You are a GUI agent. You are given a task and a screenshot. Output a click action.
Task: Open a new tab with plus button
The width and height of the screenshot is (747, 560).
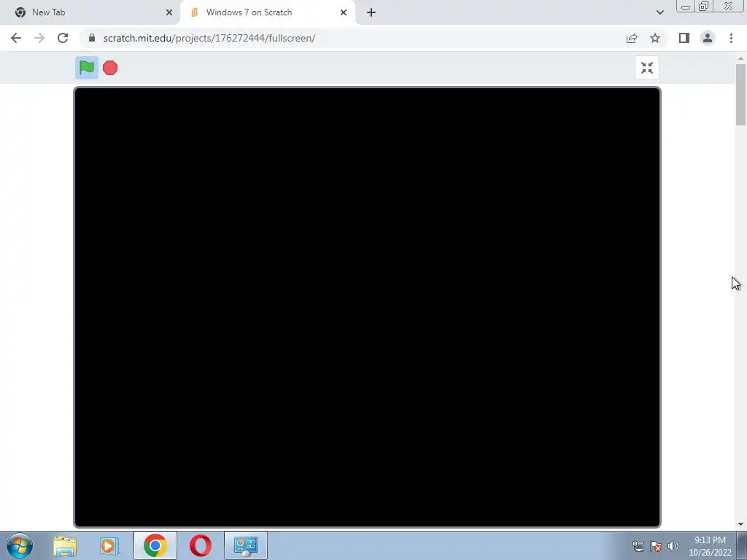pyautogui.click(x=371, y=12)
